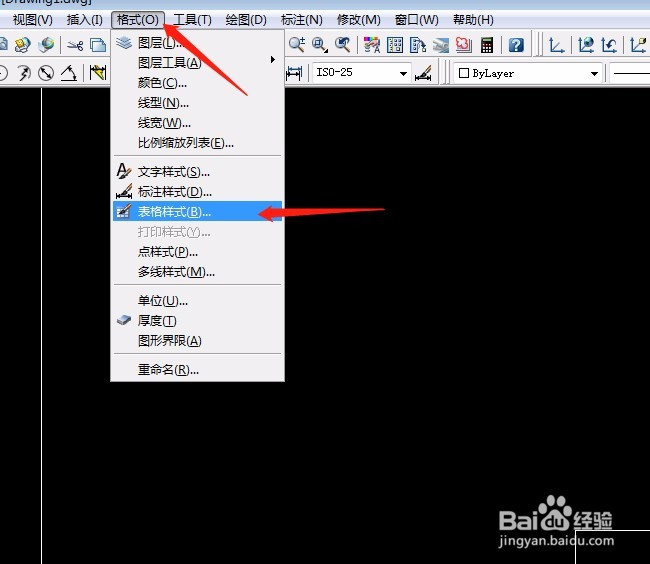The image size is (650, 564).
Task: Click the 格式(O) menu
Action: [138, 19]
